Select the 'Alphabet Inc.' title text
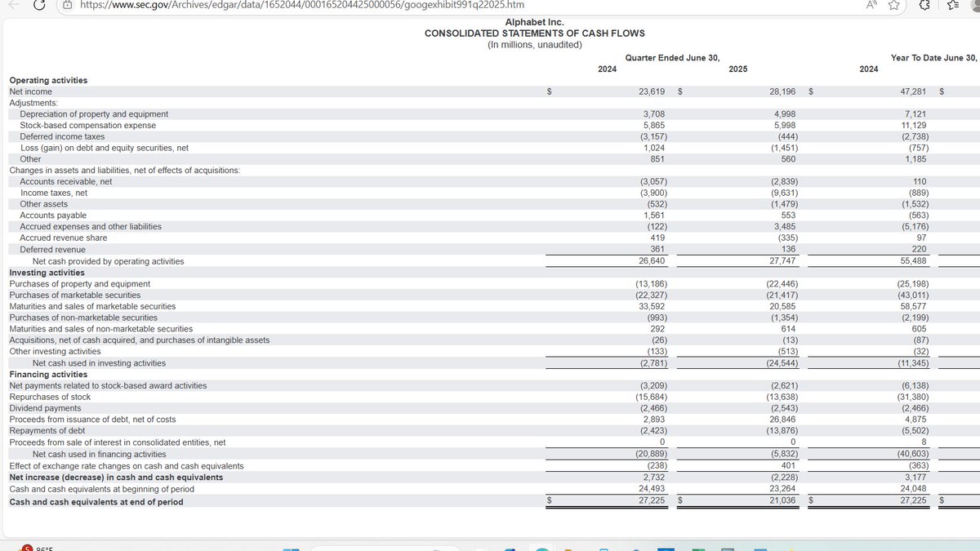This screenshot has height=551, width=980. (x=534, y=22)
